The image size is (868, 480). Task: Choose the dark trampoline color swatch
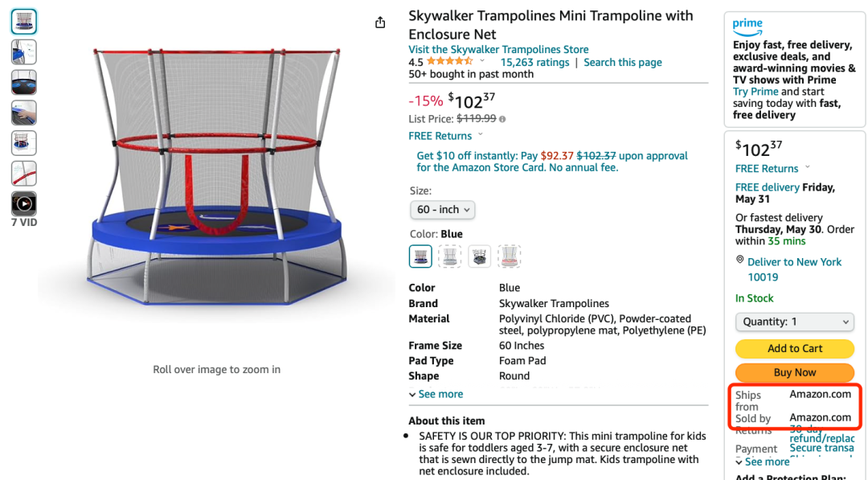479,256
